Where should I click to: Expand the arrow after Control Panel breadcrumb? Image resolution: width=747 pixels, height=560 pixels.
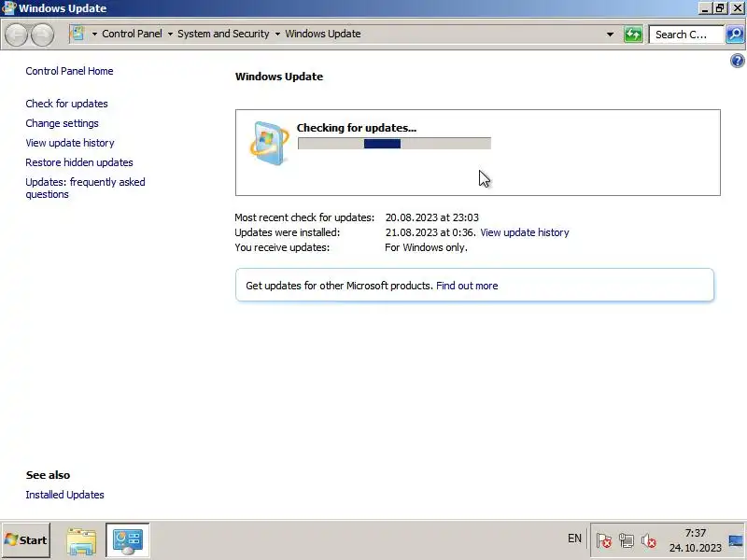click(170, 35)
